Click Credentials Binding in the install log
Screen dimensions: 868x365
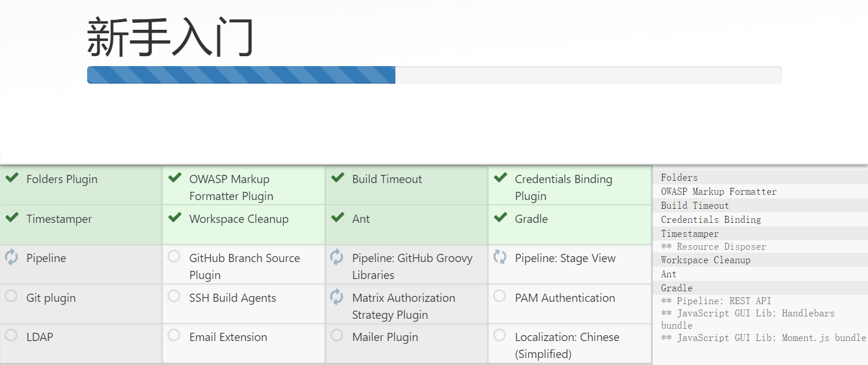pyautogui.click(x=711, y=219)
